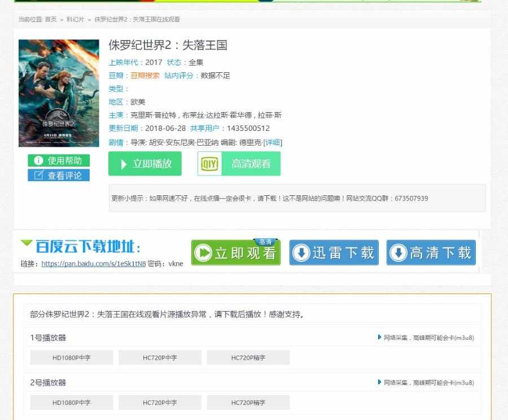Click play triangle icon in 立即播放

(x=124, y=164)
